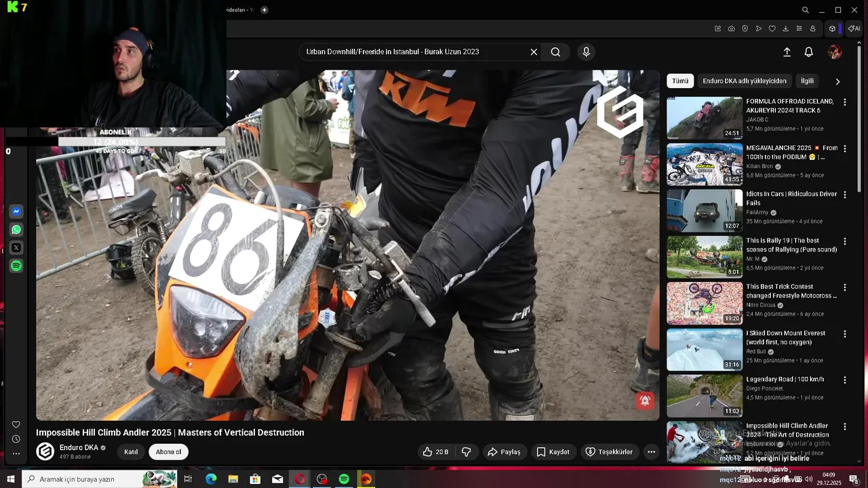This screenshot has height=488, width=868.
Task: Add page to bookmarks with heart icon
Action: pyautogui.click(x=772, y=28)
